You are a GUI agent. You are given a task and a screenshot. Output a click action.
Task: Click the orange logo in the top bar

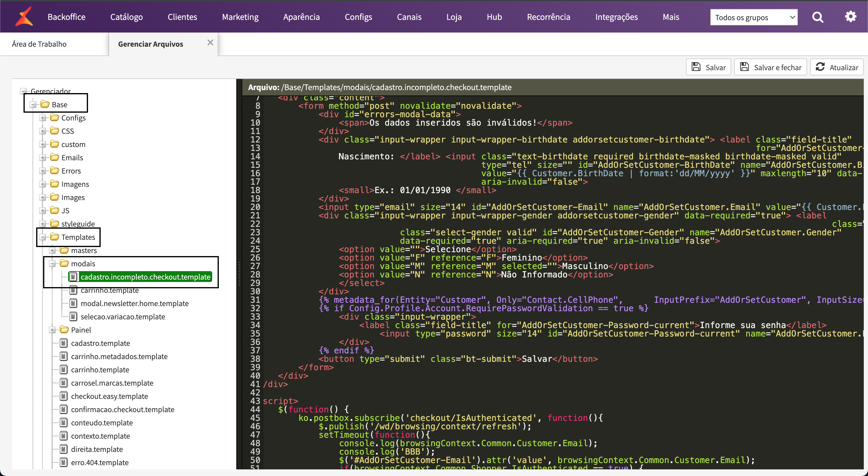(24, 17)
